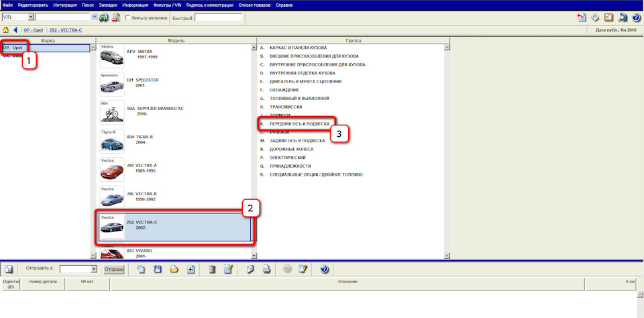Click the Группа list scroll-up arrow

point(447,47)
